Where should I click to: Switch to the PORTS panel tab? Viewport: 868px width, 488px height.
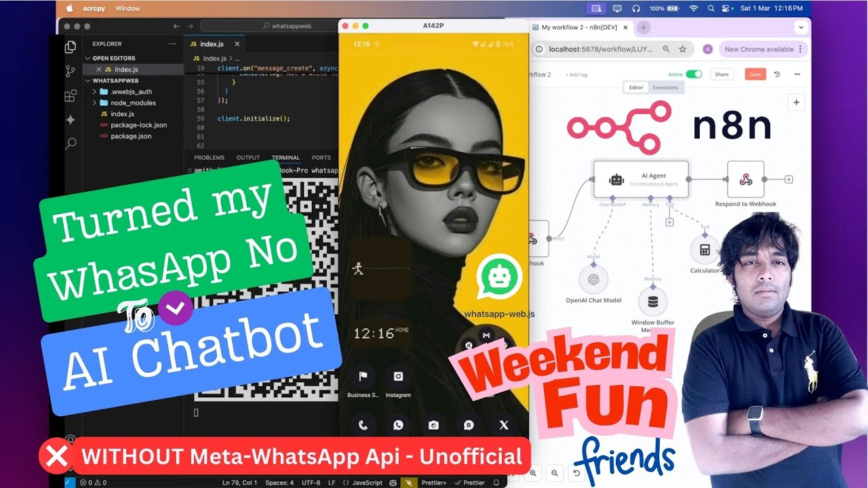point(321,157)
